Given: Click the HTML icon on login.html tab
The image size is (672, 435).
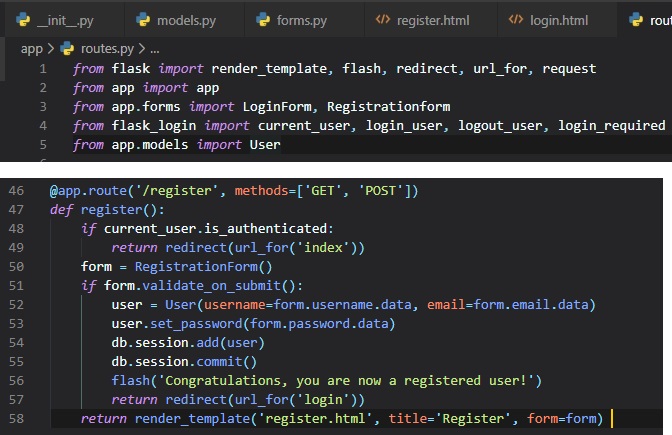Looking at the screenshot, I should 516,19.
